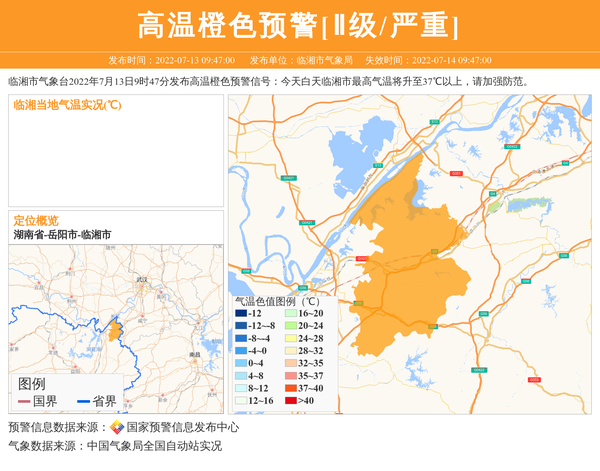This screenshot has height=471, width=600.
Task: Click the National Warning Center logo icon
Action: (x=117, y=427)
